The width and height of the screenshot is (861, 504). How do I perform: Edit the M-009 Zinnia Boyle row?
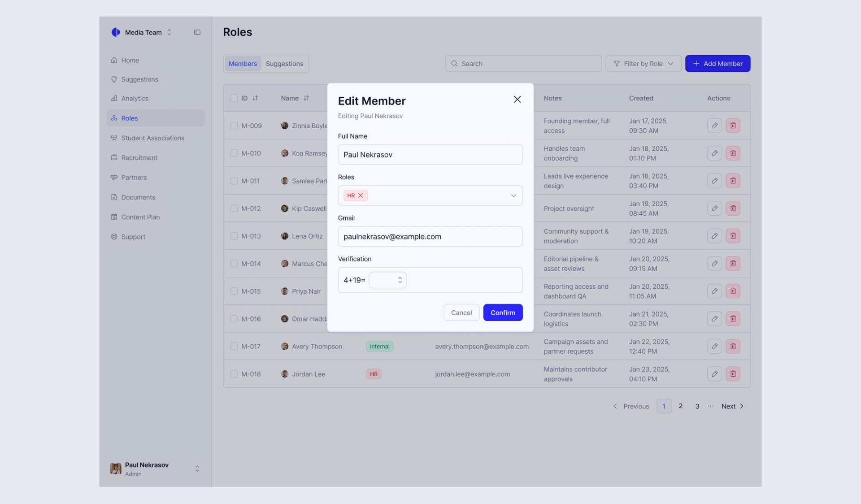point(714,126)
